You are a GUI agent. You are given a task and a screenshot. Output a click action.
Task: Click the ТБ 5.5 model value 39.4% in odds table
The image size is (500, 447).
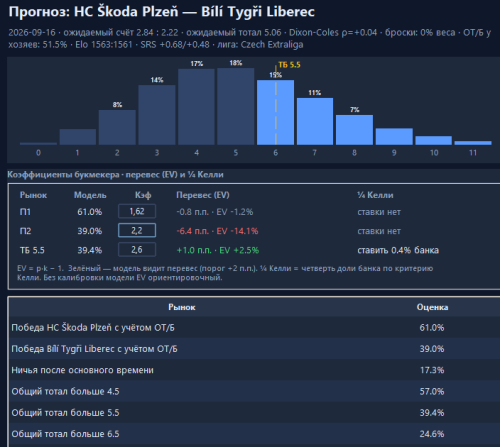[90, 250]
